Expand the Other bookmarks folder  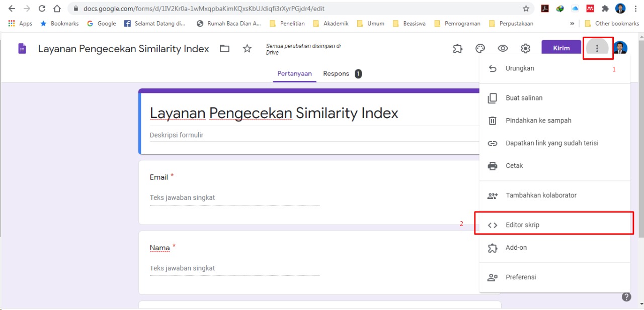pyautogui.click(x=611, y=24)
